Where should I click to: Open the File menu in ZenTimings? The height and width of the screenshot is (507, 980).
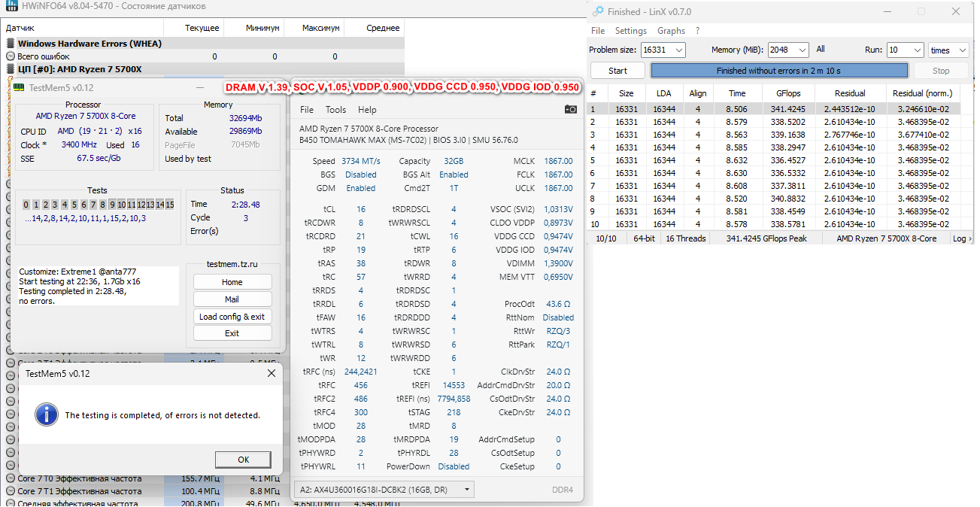tap(306, 110)
